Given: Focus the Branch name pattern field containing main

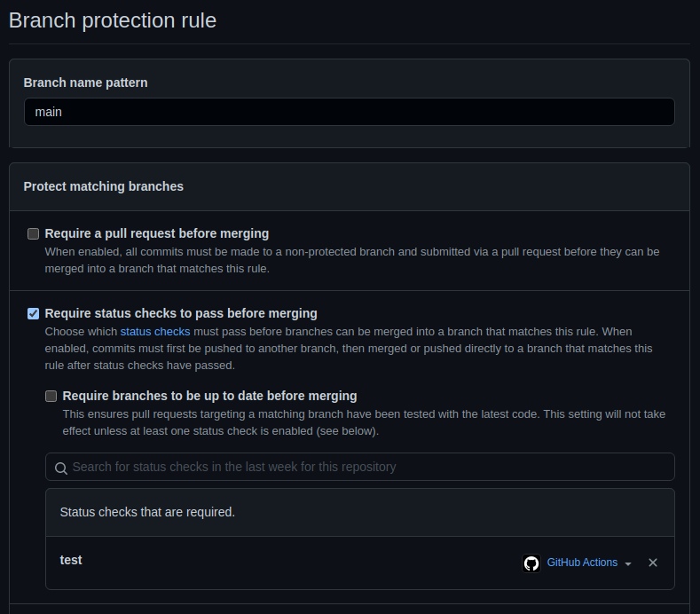Looking at the screenshot, I should [x=349, y=112].
